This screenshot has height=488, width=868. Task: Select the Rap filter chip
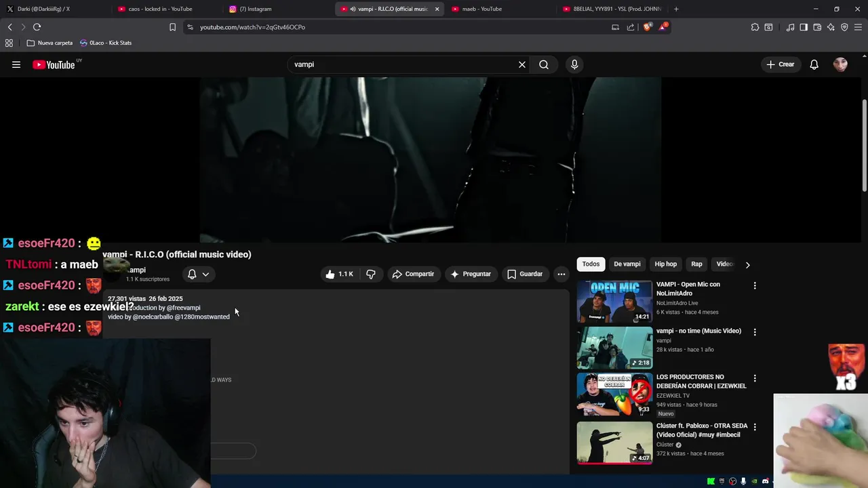click(696, 264)
